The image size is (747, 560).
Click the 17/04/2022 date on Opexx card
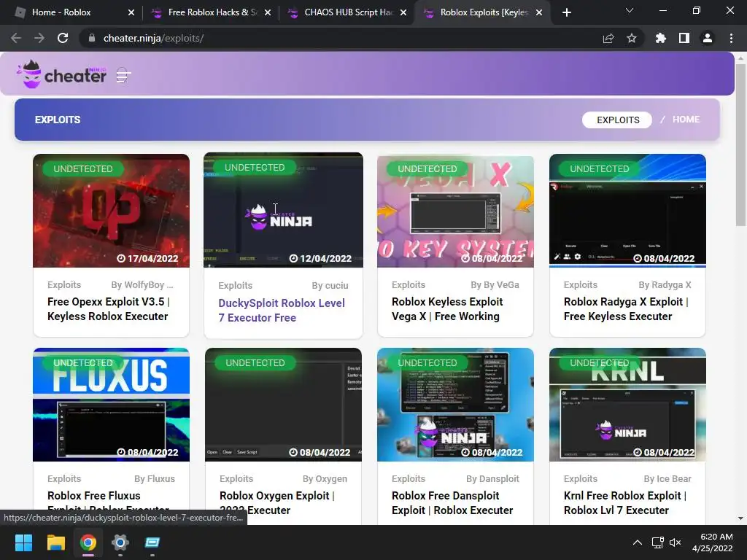[x=147, y=258]
